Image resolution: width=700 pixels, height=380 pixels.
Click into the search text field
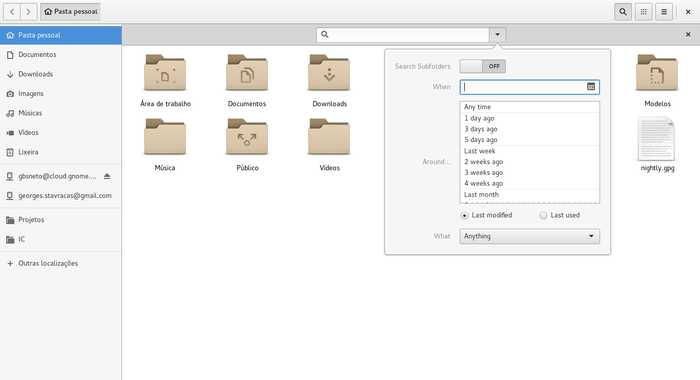[403, 35]
